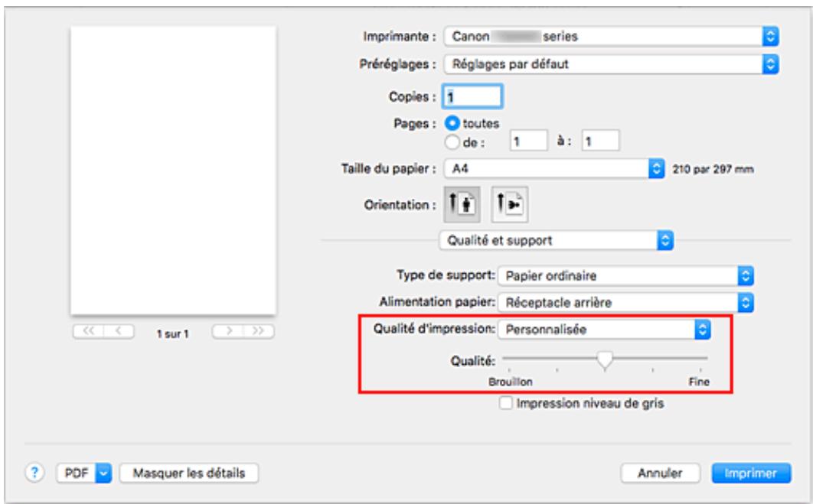Click Masquer les détails button
813x504 pixels.
point(189,473)
